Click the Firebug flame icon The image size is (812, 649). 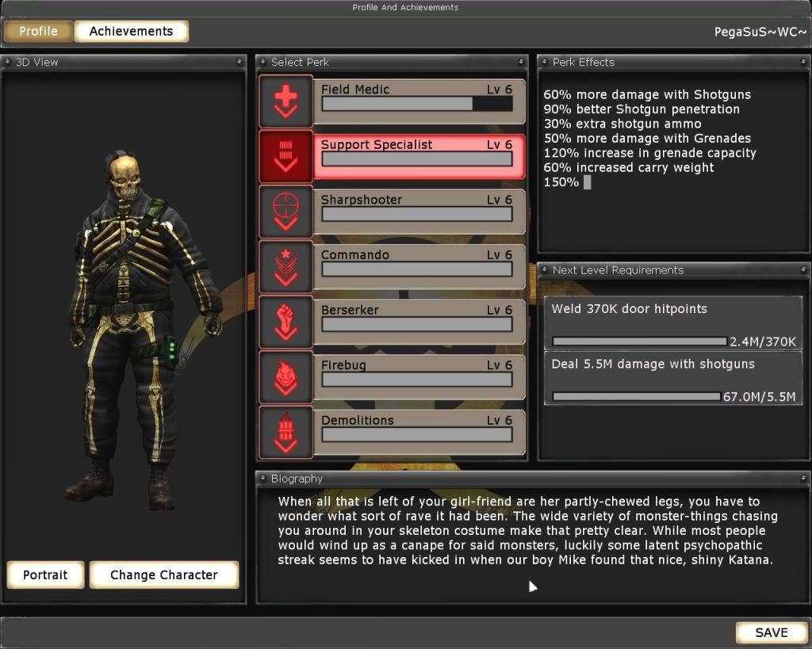point(285,378)
